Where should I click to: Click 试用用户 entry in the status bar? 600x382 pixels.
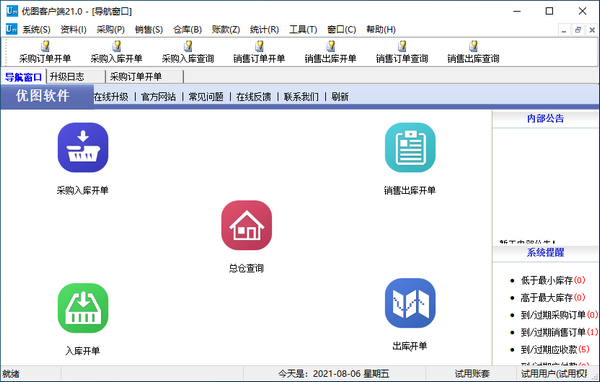coord(554,374)
